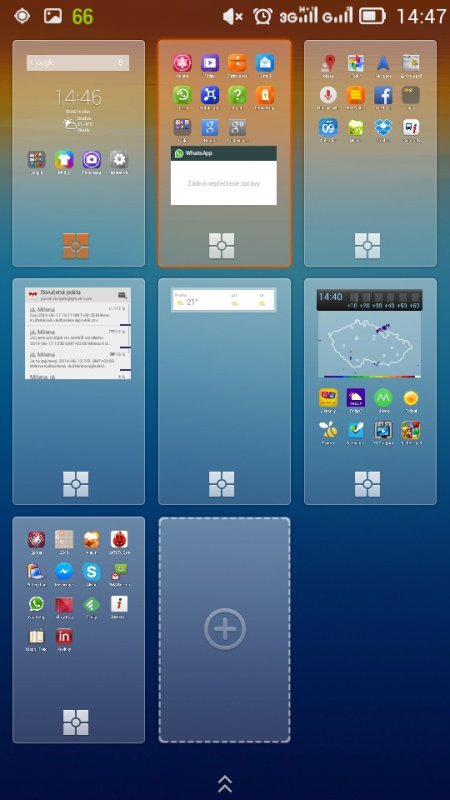This screenshot has width=450, height=800.
Task: Set Maps and Facebook panel as default home
Action: pos(368,246)
